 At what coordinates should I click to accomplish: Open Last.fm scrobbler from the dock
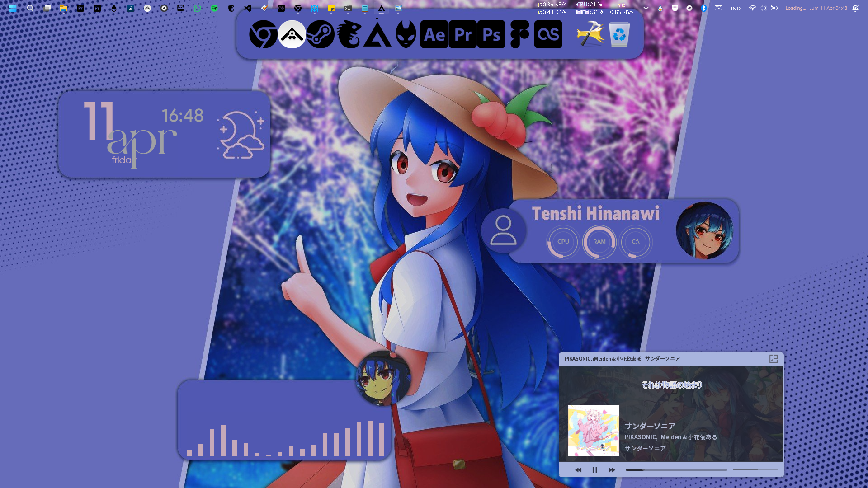(548, 34)
